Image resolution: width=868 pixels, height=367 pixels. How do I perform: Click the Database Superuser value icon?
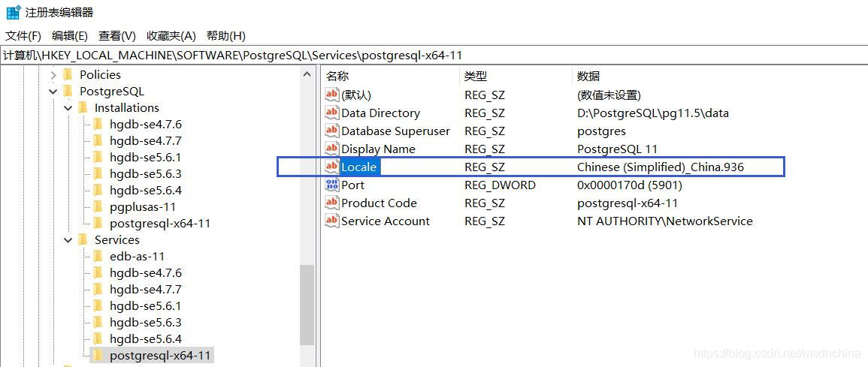tap(331, 131)
